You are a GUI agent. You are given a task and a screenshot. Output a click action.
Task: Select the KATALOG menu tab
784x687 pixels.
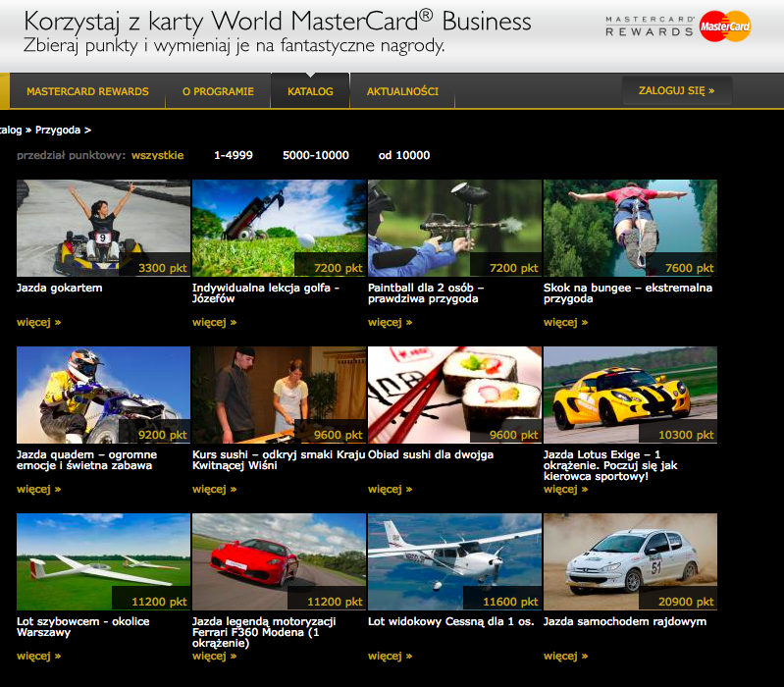pyautogui.click(x=310, y=91)
